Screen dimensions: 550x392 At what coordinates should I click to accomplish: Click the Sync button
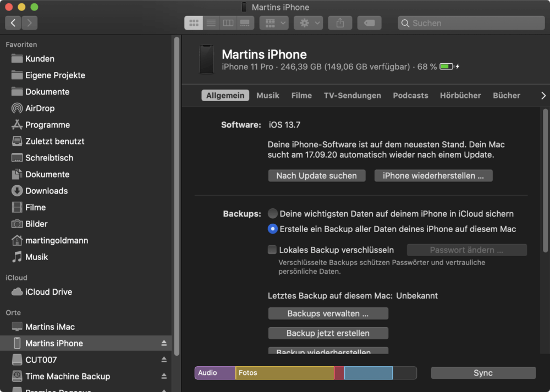(483, 373)
